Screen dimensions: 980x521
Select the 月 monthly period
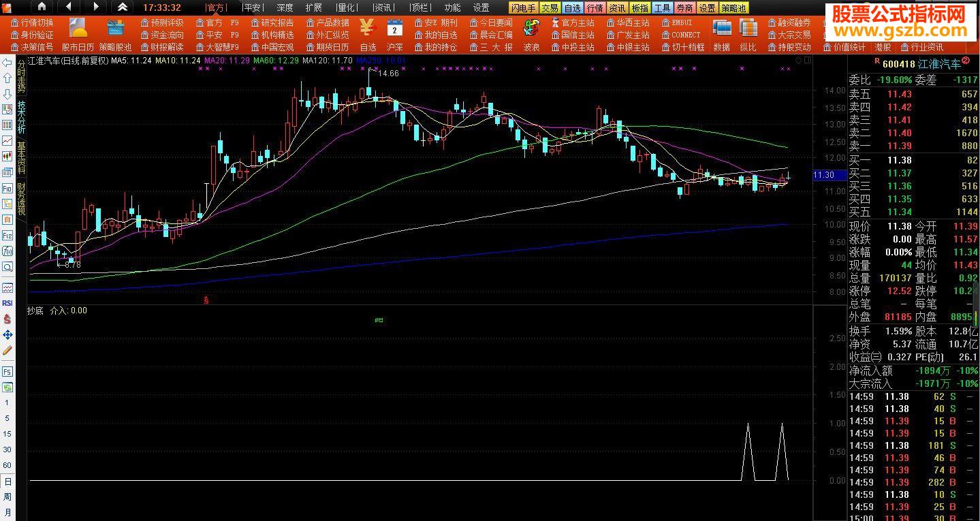tap(7, 512)
